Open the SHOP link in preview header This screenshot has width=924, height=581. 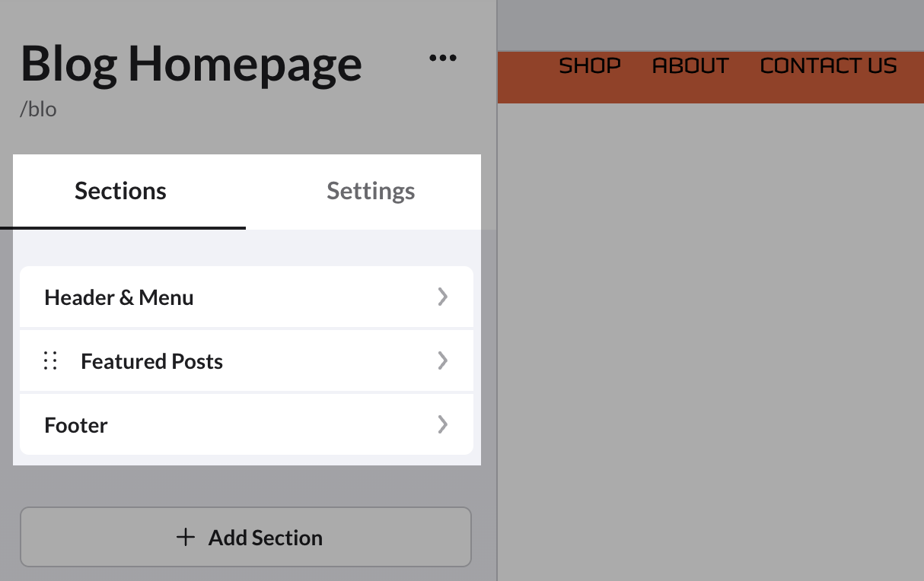coord(590,66)
